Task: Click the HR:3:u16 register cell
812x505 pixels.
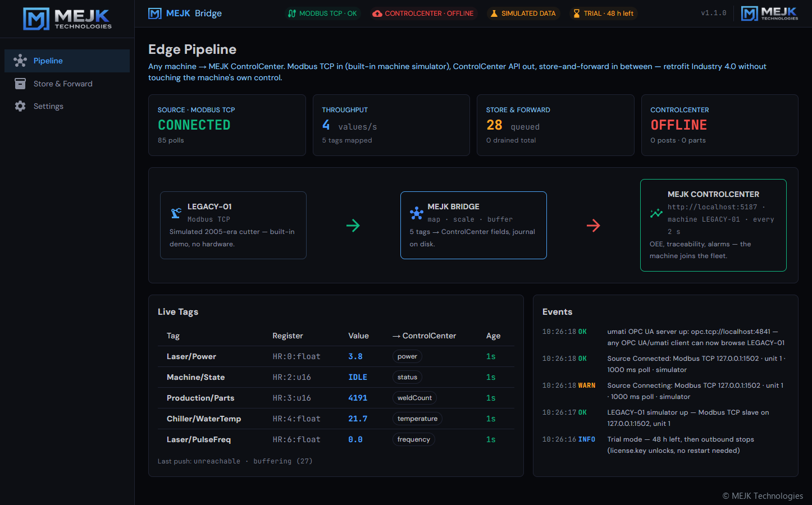Action: (x=291, y=398)
